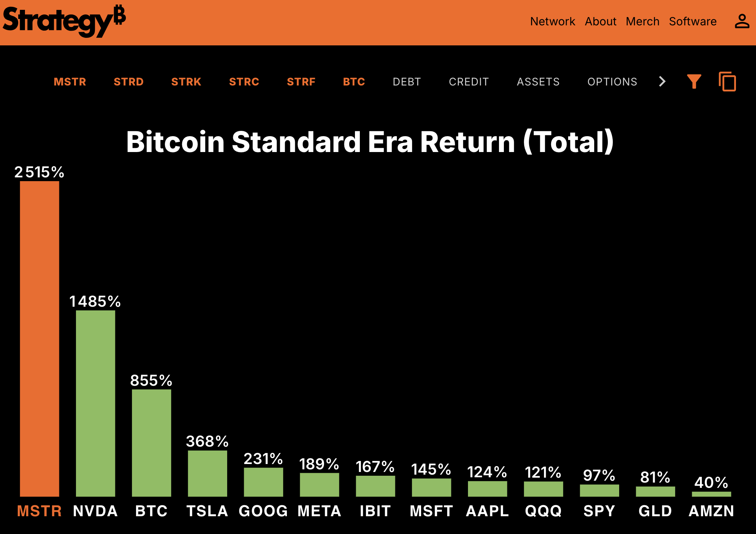Go to the STRF tab

click(301, 82)
